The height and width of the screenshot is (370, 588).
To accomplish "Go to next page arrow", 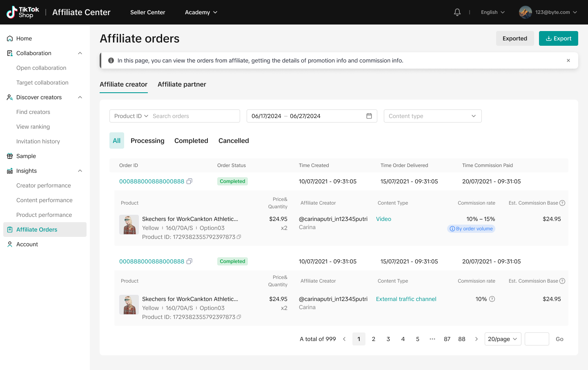I will [x=476, y=339].
